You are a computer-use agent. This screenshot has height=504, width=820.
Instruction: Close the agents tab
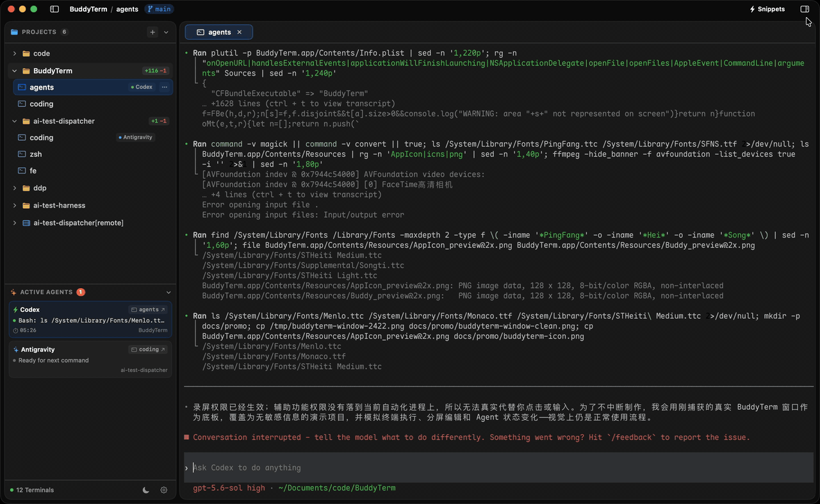pos(240,32)
